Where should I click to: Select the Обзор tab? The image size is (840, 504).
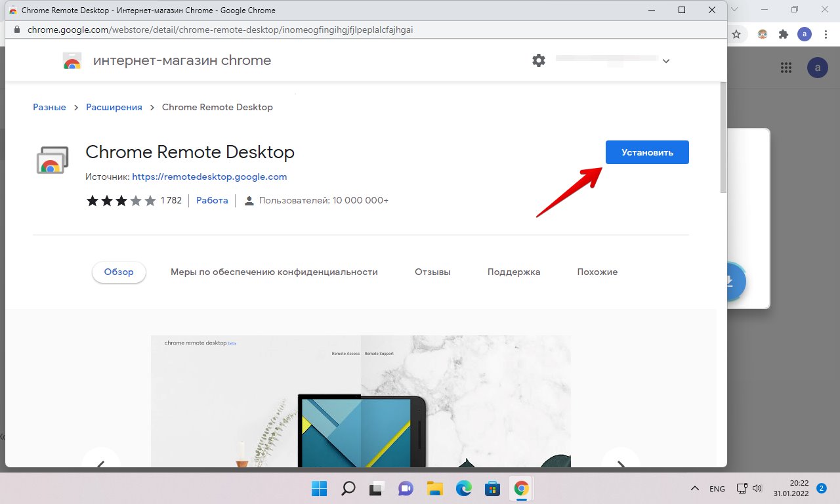119,272
